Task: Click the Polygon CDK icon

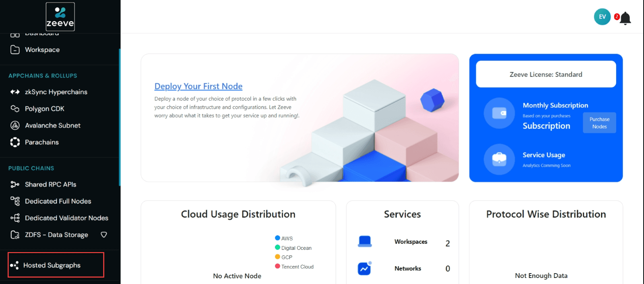Action: (15, 109)
